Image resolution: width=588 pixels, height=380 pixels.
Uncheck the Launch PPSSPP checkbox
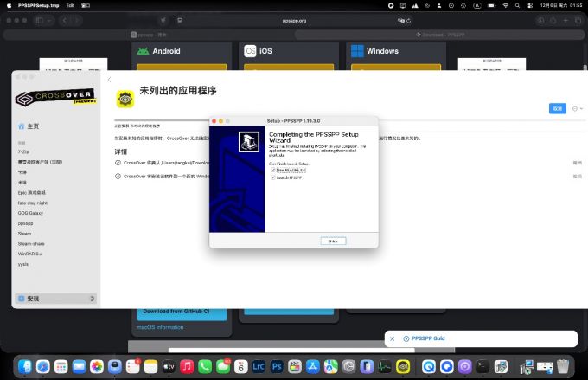coord(273,177)
